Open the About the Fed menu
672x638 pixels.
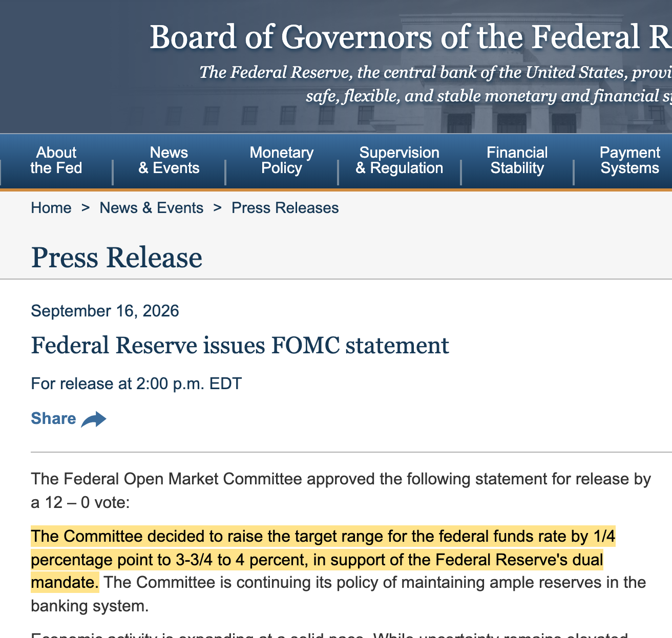pyautogui.click(x=56, y=160)
